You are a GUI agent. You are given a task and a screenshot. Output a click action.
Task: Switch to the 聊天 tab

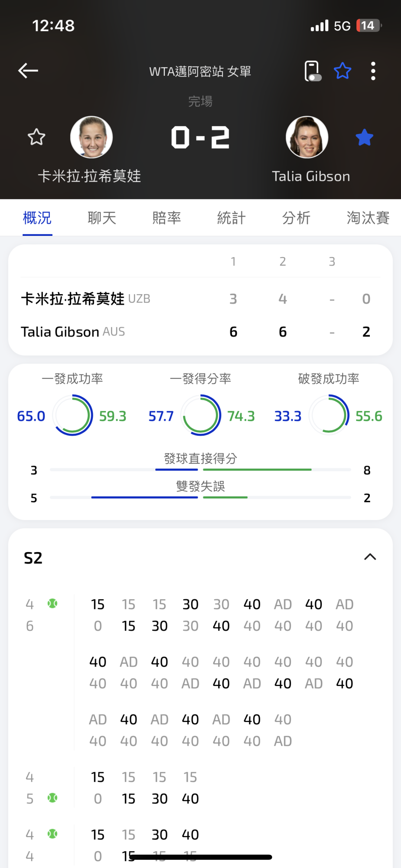click(x=102, y=218)
